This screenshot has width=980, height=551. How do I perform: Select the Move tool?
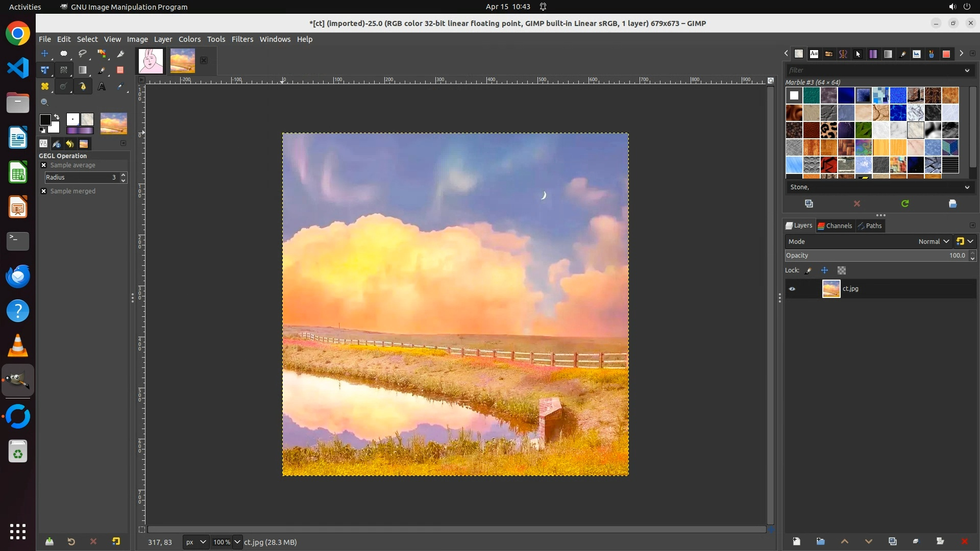click(45, 54)
